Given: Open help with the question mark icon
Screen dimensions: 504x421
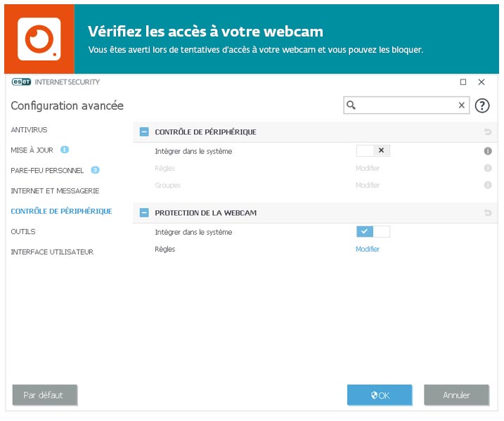Looking at the screenshot, I should pyautogui.click(x=482, y=105).
